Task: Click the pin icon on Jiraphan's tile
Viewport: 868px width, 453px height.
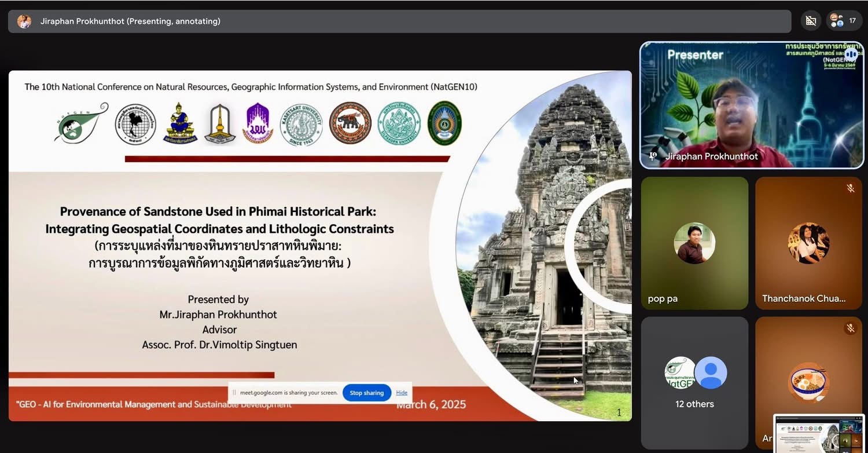Action: (653, 156)
